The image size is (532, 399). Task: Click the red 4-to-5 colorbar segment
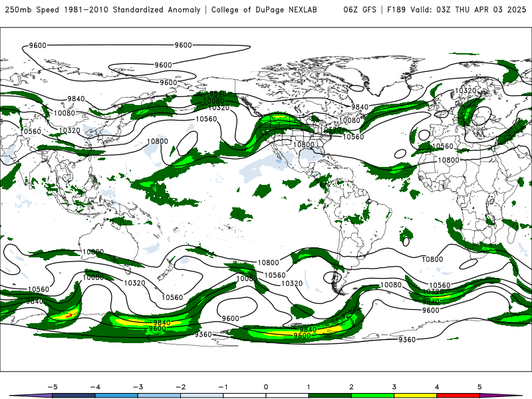click(458, 396)
